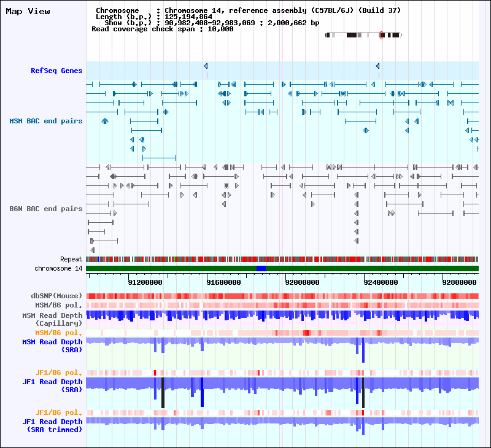Click JF1/B6 pol. label above JF1 Read Depth (SRA)

coord(58,373)
